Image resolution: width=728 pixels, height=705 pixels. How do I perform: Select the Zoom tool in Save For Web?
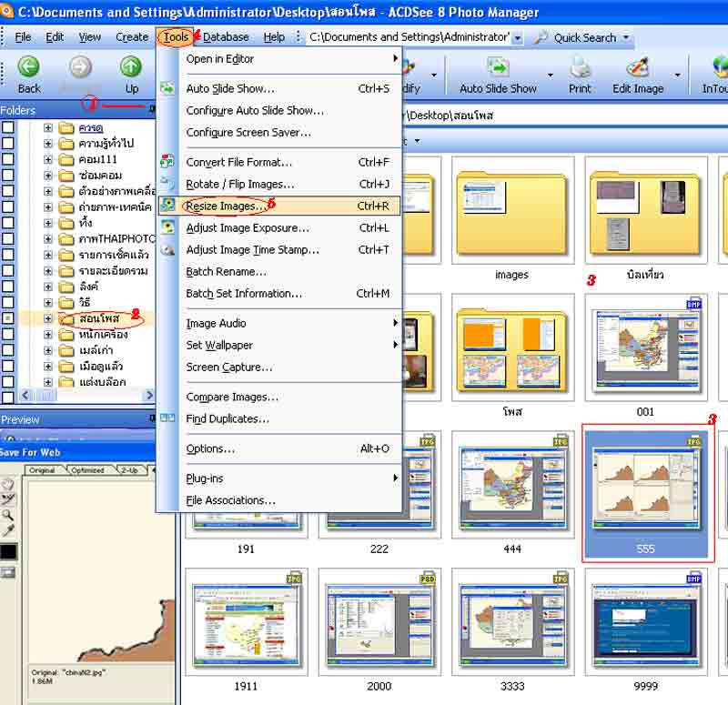click(8, 515)
